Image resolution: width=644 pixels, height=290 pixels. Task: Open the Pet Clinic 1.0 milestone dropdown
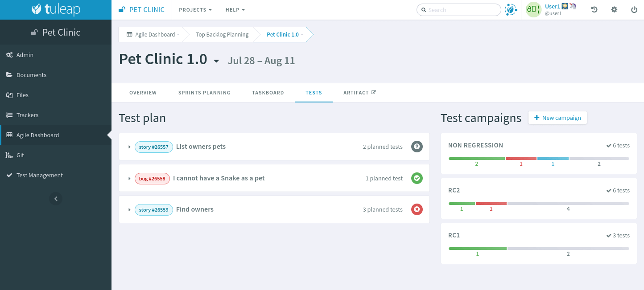click(217, 61)
